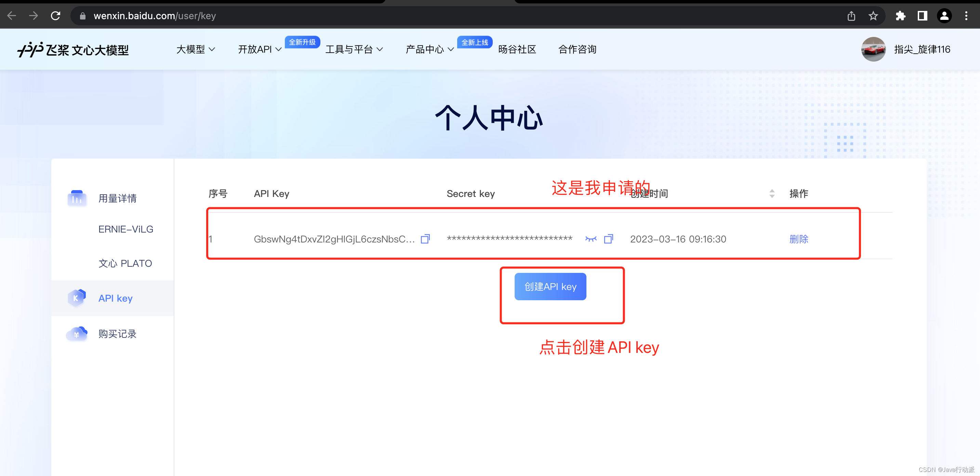Click the user avatar photo

point(873,50)
